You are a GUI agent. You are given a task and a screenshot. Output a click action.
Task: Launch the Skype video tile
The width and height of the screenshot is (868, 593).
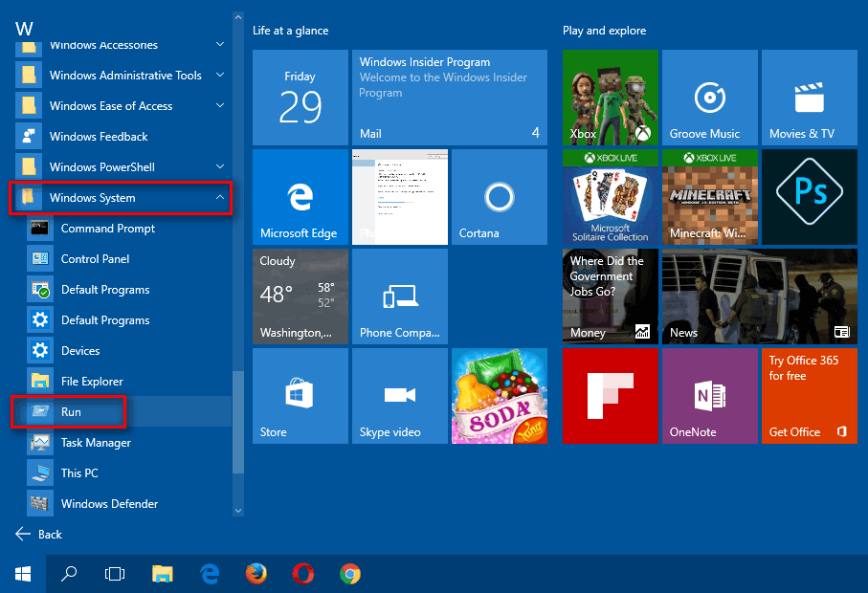[x=400, y=396]
